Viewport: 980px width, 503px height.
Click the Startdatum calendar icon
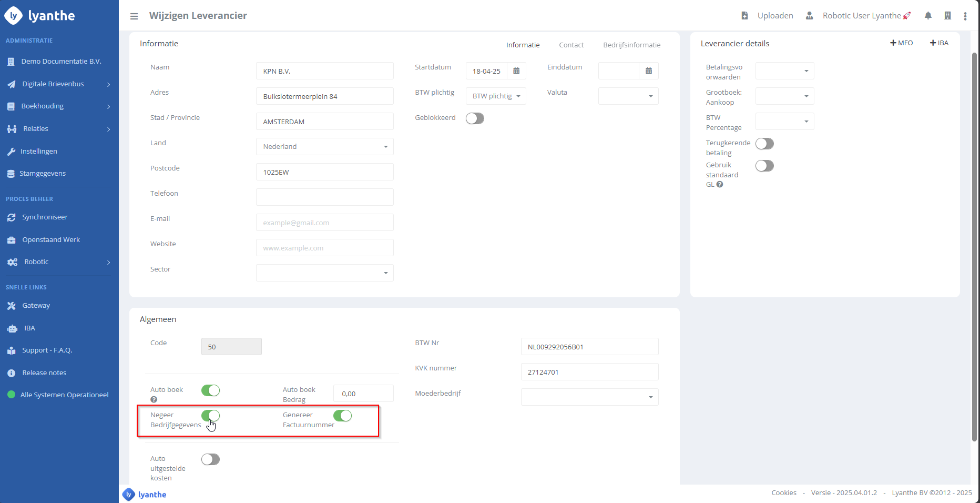coord(516,71)
